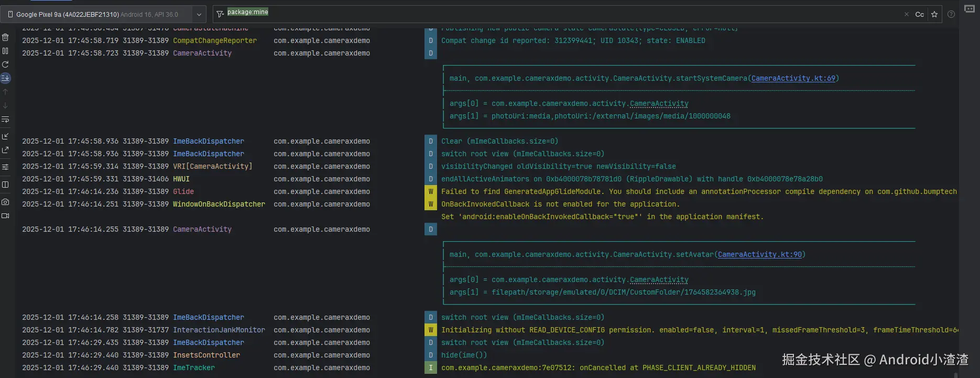
Task: Click the timestamp 2025-12-01 17:46:14.236
Action: [70, 191]
